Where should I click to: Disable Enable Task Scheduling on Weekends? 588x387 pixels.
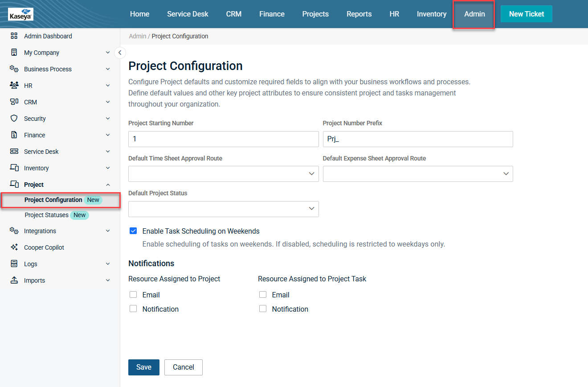133,231
